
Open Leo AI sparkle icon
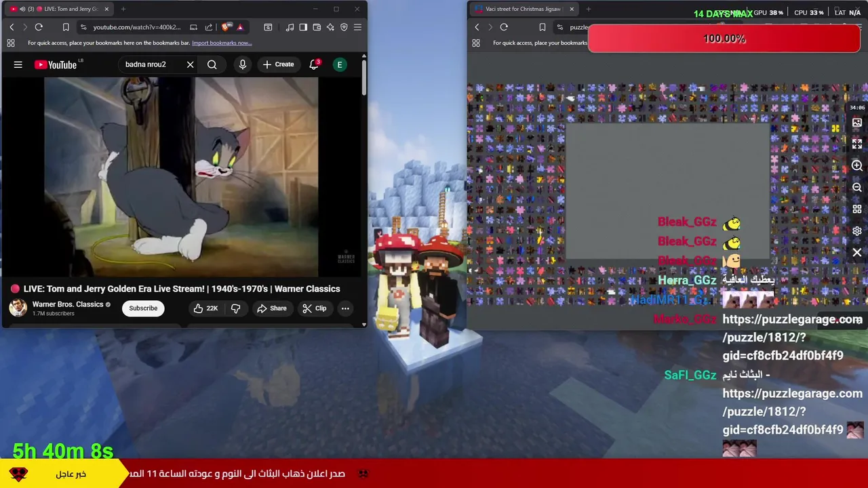click(330, 27)
